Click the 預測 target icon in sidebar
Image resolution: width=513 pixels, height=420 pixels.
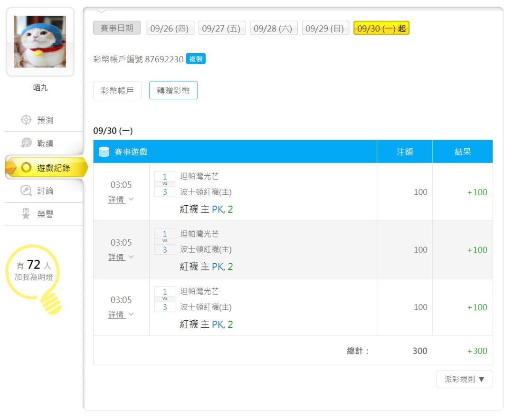click(26, 120)
